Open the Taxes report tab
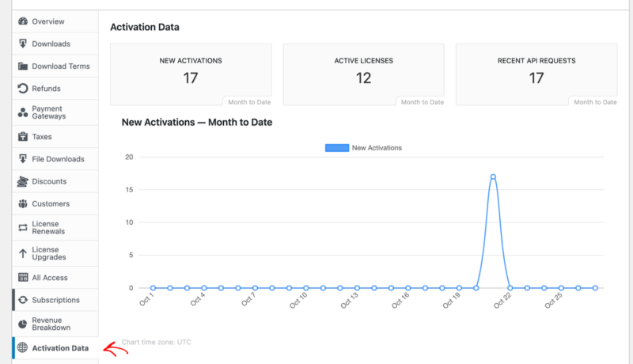Image resolution: width=633 pixels, height=364 pixels. click(x=55, y=136)
